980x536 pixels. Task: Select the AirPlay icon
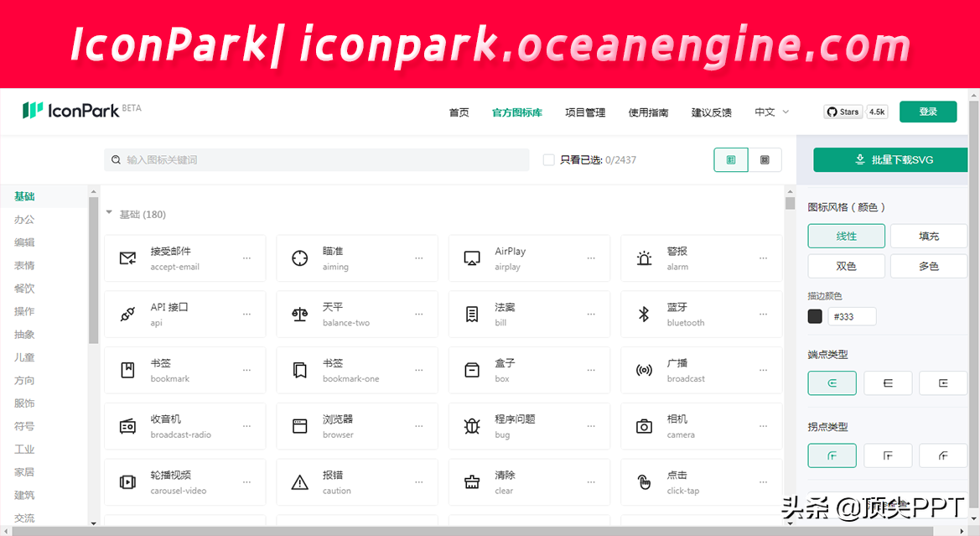click(472, 258)
